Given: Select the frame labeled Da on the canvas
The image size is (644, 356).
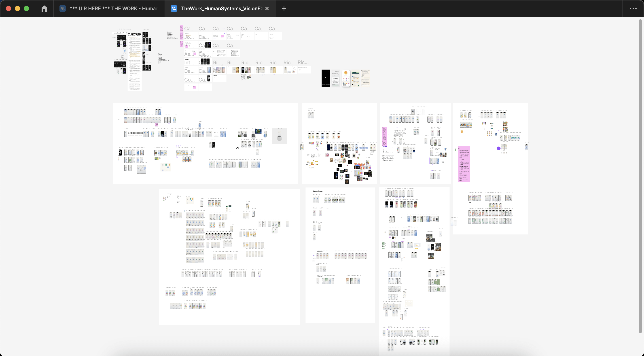Looking at the screenshot, I should 189,71.
